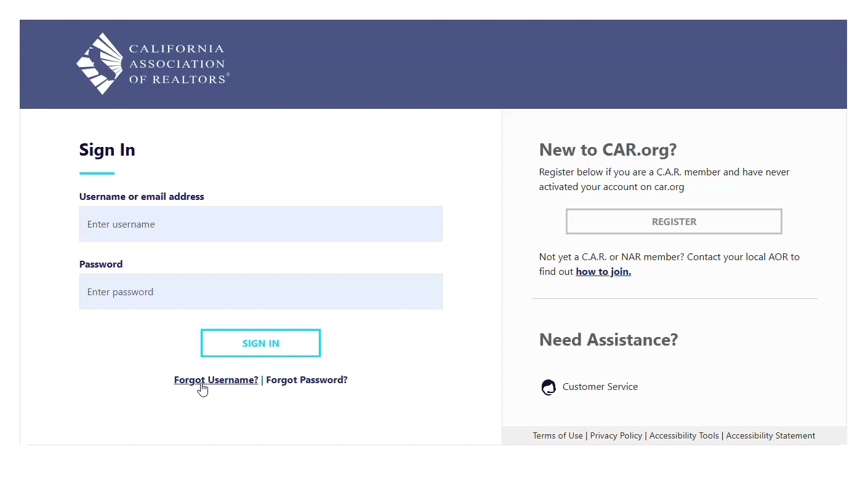This screenshot has height=492, width=868.
Task: Focus the Username or email address field
Action: pyautogui.click(x=260, y=224)
